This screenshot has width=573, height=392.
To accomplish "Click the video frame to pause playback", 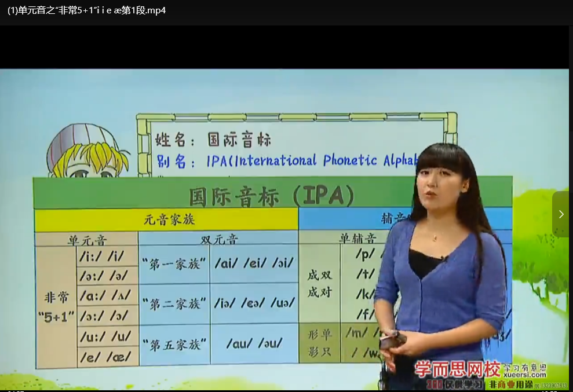I will point(284,229).
